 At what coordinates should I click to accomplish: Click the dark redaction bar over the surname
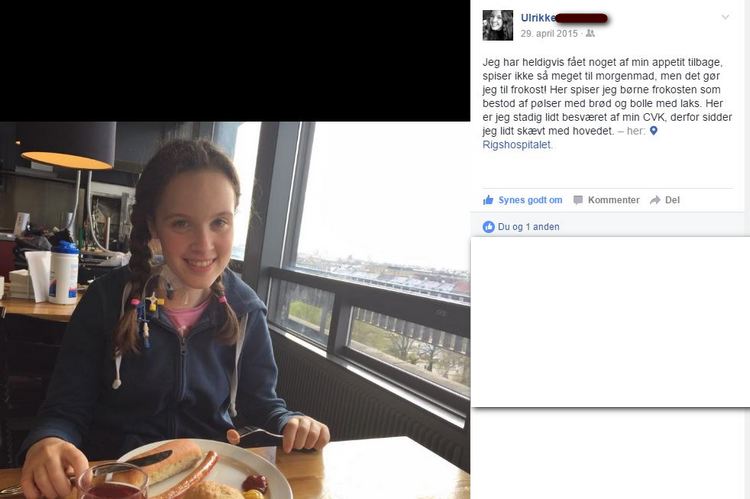point(582,18)
